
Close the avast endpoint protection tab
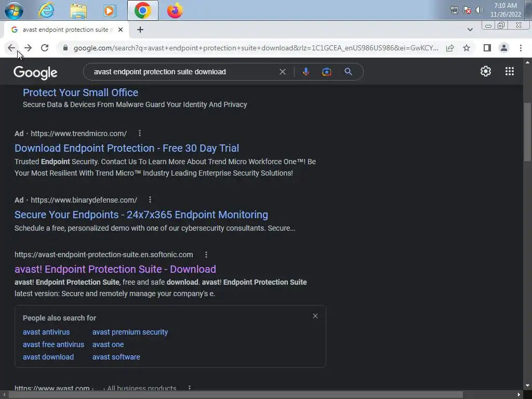pyautogui.click(x=121, y=30)
